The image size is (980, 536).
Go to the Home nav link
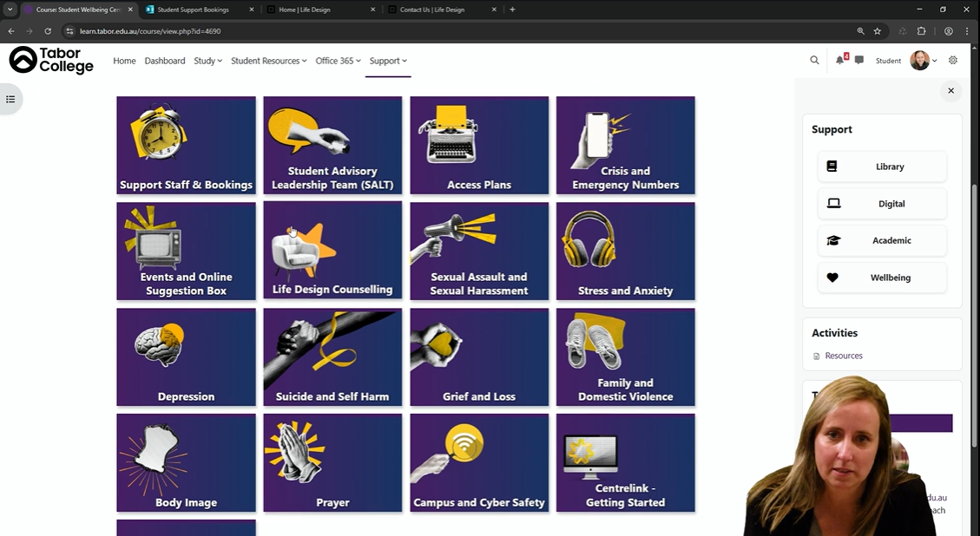[124, 61]
